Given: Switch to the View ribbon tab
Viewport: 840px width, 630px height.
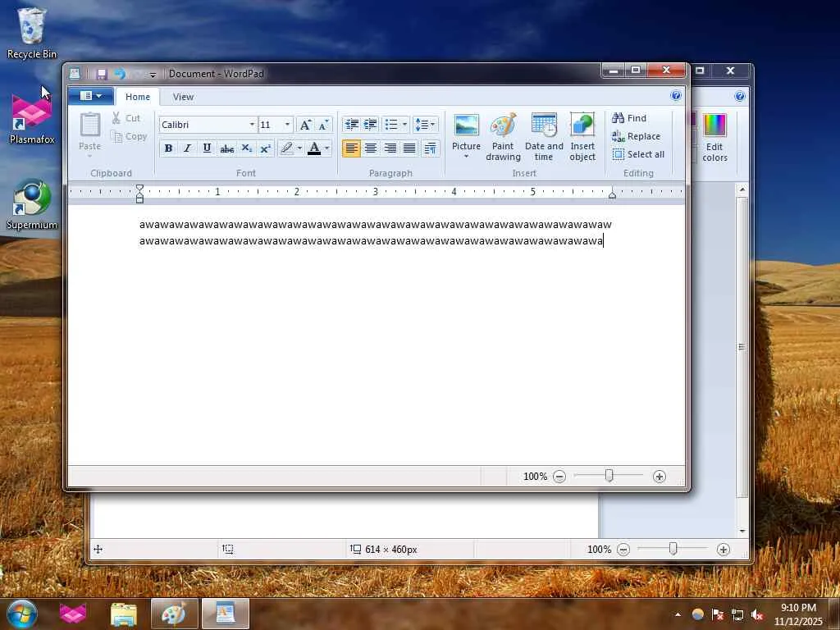Looking at the screenshot, I should [183, 97].
